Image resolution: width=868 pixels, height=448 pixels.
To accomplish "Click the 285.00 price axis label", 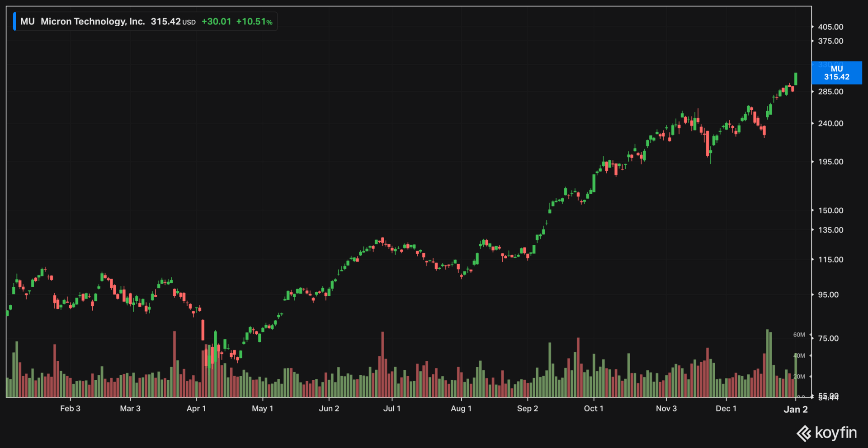I will click(830, 91).
